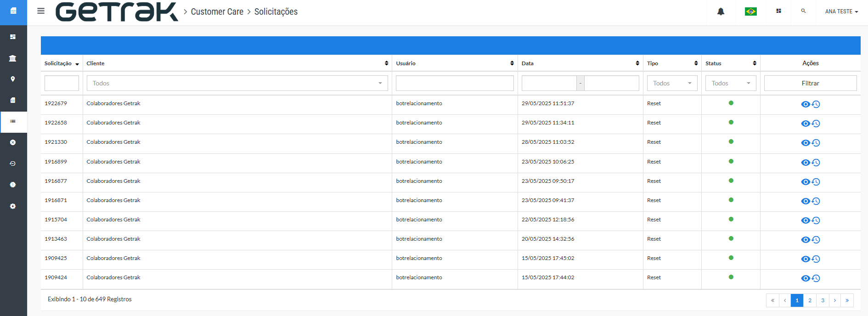The height and width of the screenshot is (316, 868).
Task: View details of request 1922658
Action: coord(806,124)
